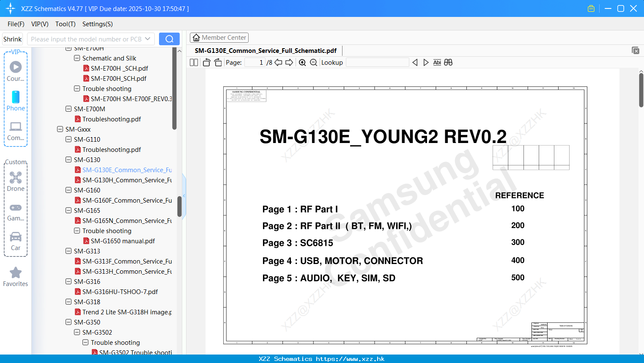Image resolution: width=644 pixels, height=363 pixels.
Task: Click the Shrink button
Action: tap(12, 39)
